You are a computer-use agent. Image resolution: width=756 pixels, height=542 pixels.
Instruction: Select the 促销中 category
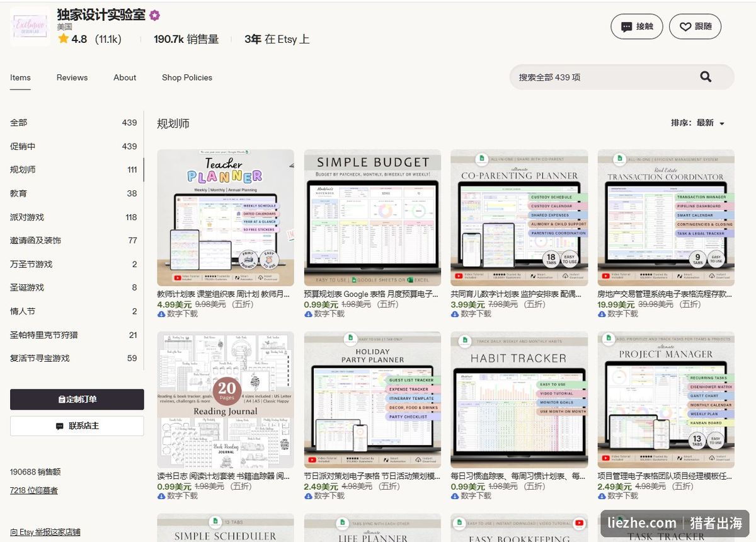pos(74,146)
